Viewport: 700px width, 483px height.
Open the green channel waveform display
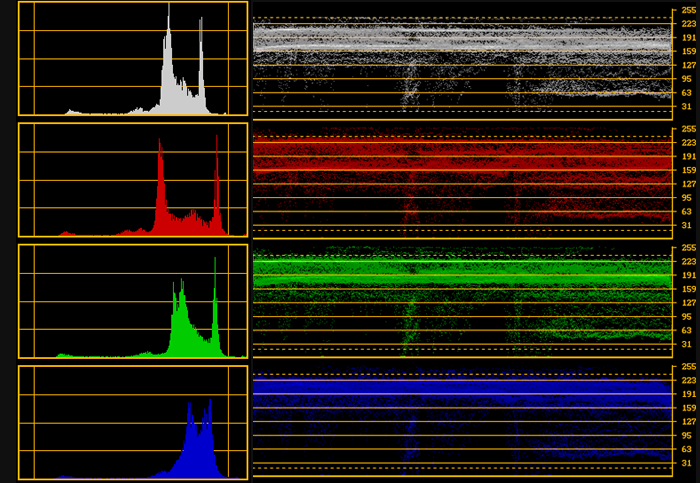462,302
